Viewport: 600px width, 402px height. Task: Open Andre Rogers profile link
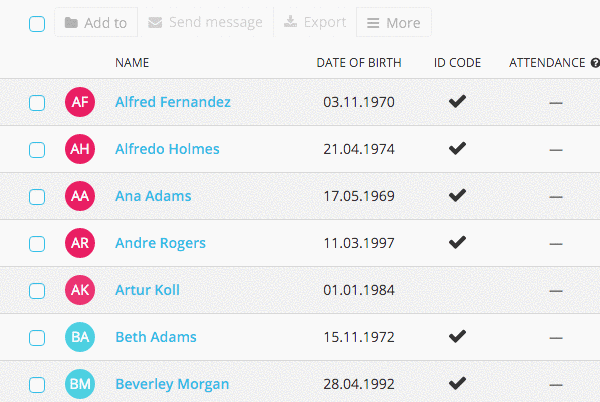160,243
